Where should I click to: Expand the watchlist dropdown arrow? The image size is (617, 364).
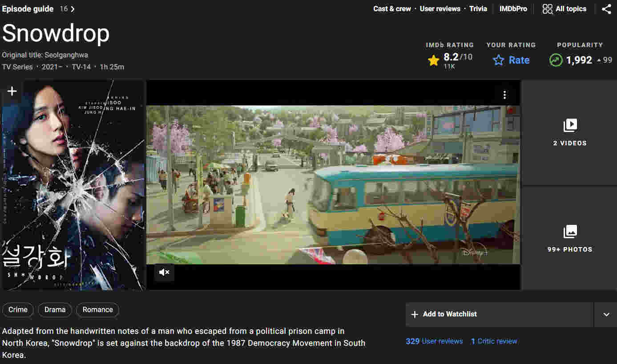(x=606, y=314)
